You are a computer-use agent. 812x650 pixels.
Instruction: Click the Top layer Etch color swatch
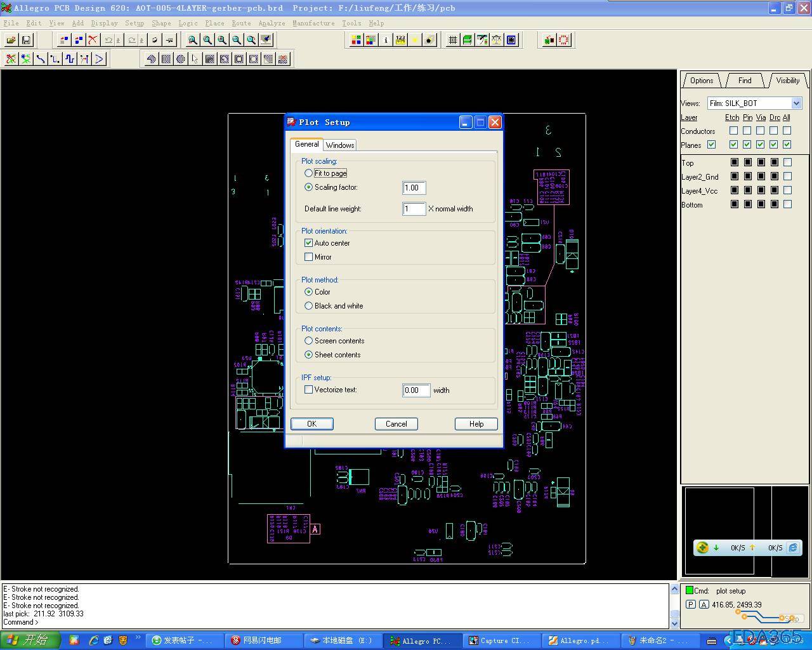(x=734, y=162)
